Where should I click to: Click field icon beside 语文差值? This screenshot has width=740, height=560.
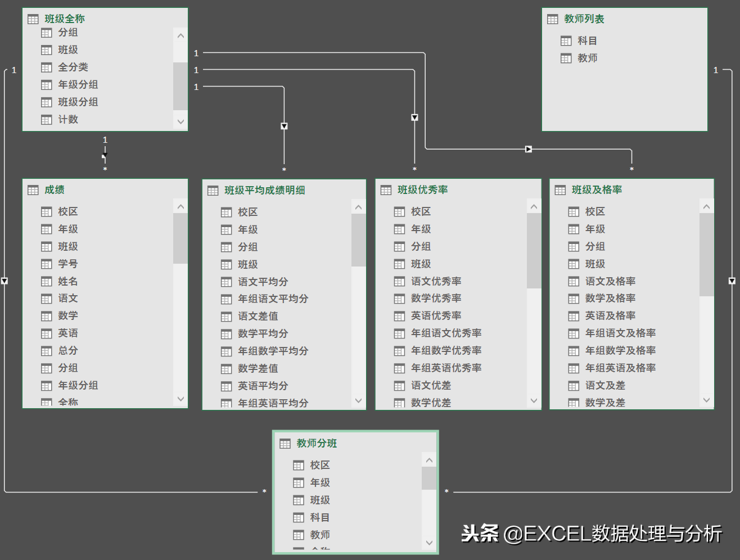click(x=227, y=317)
